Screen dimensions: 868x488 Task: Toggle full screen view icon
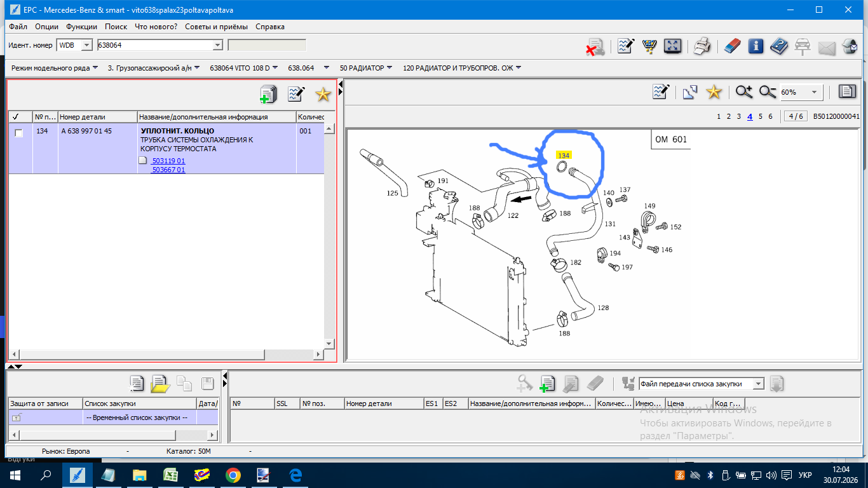[x=672, y=46]
